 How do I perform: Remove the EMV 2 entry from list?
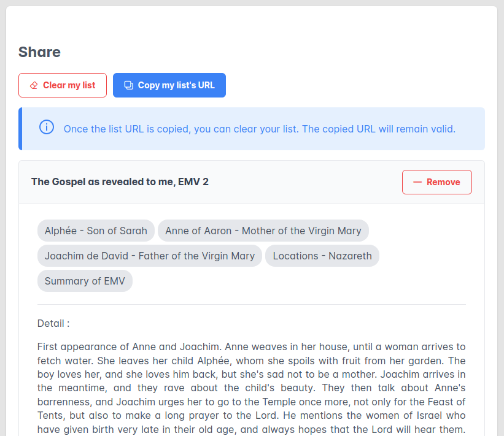(x=436, y=182)
